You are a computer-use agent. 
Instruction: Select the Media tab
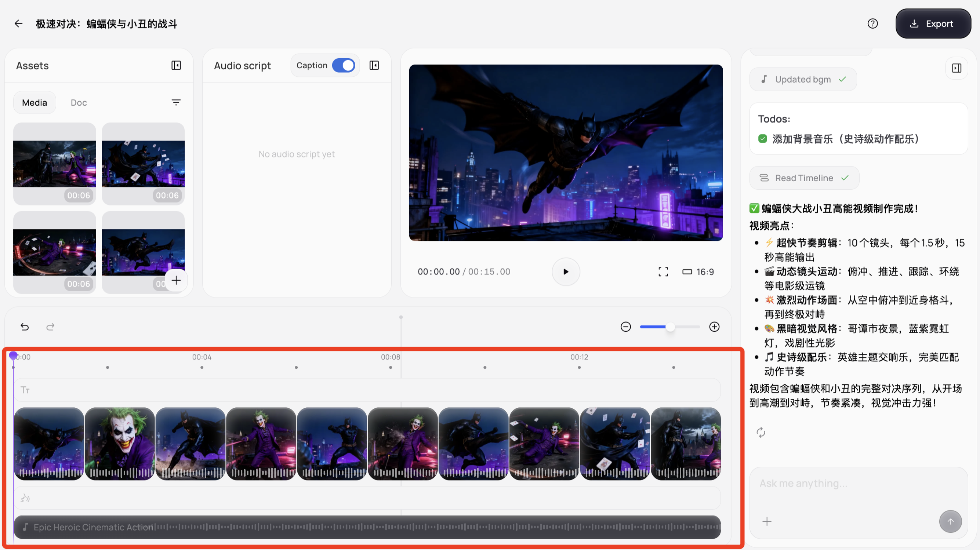[x=34, y=103]
